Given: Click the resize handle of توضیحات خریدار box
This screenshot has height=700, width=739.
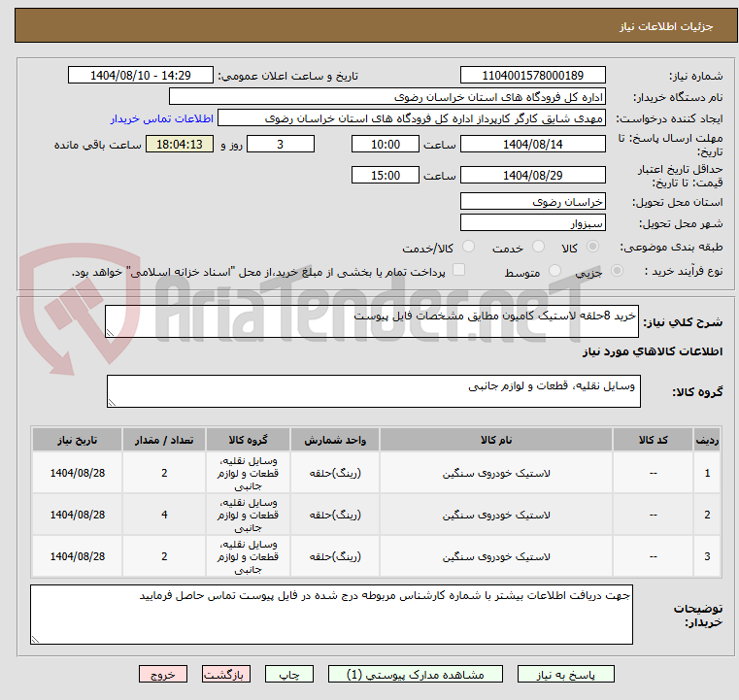Looking at the screenshot, I should tap(35, 640).
